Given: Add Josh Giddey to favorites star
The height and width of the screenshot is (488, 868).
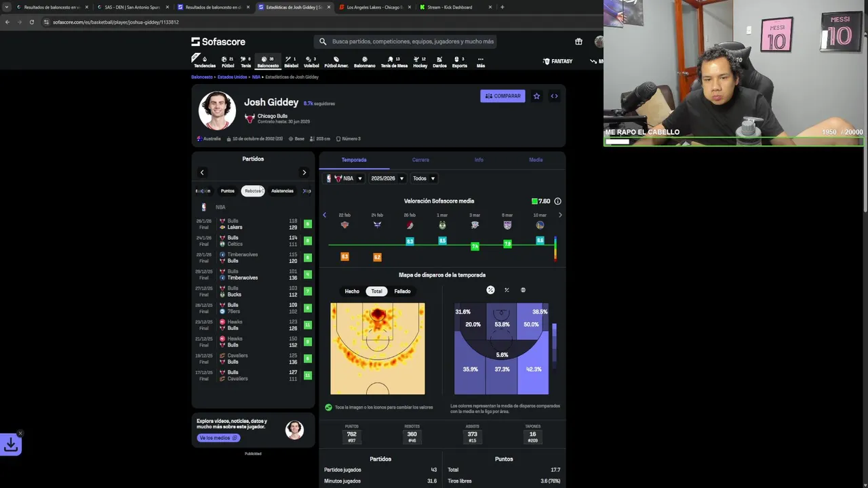Looking at the screenshot, I should pyautogui.click(x=536, y=96).
